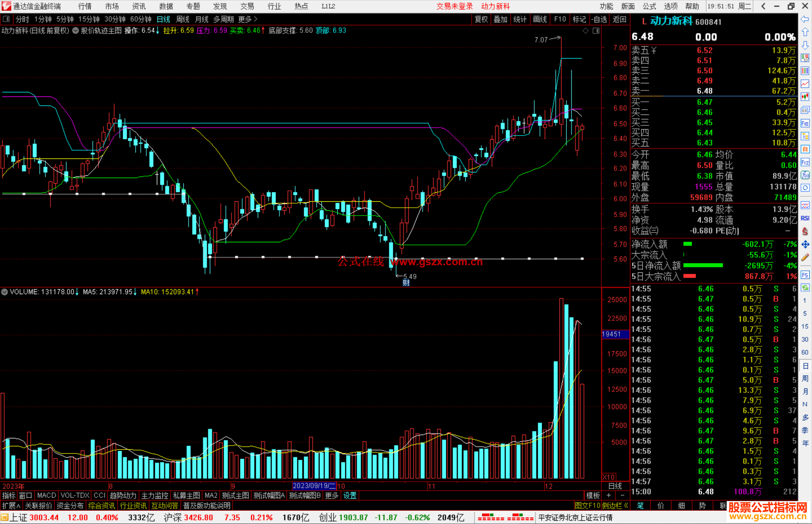This screenshot has width=812, height=524.
Task: Open the 模板 template dropdown
Action: [x=593, y=495]
